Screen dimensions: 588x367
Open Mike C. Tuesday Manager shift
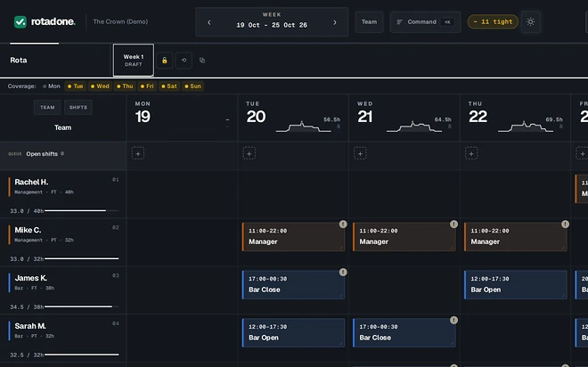[x=293, y=237]
